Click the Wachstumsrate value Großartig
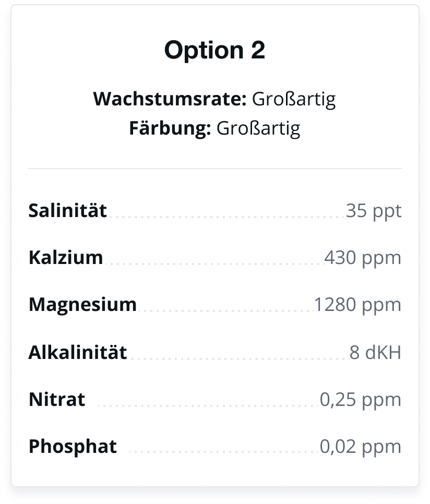This screenshot has height=504, width=430. point(294,99)
